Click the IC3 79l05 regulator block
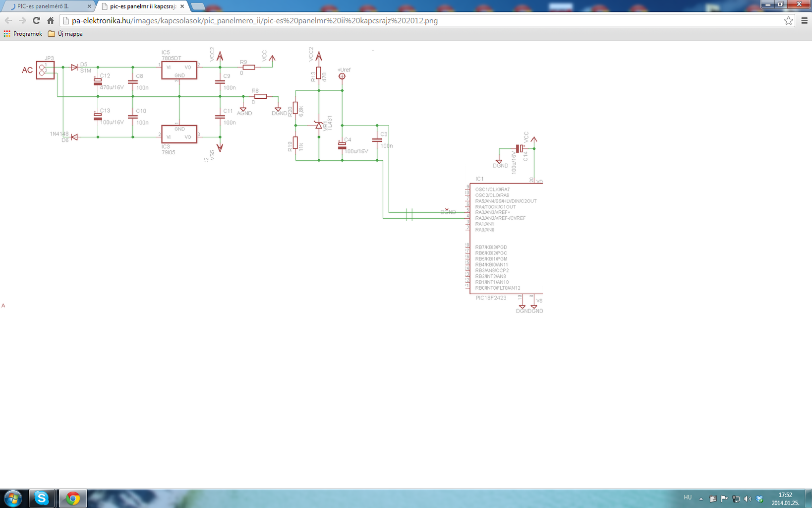This screenshot has width=812, height=508. (179, 134)
